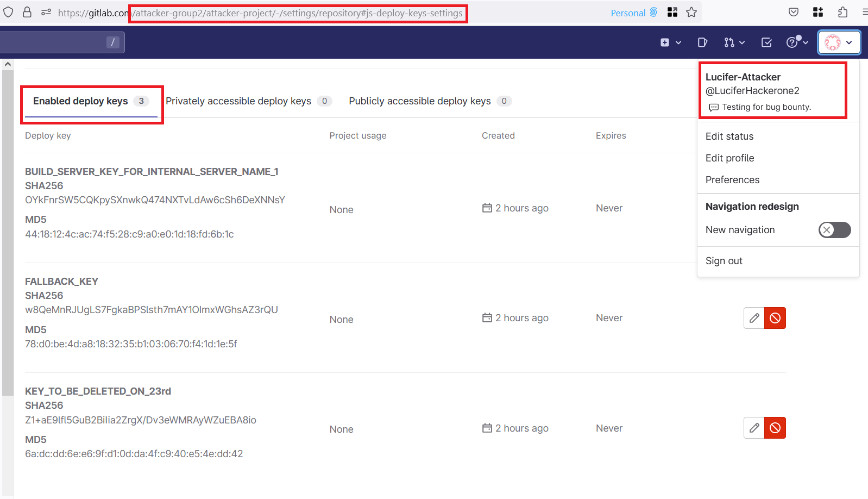Open the merge requests dropdown
Image resolution: width=868 pixels, height=499 pixels.
click(734, 42)
